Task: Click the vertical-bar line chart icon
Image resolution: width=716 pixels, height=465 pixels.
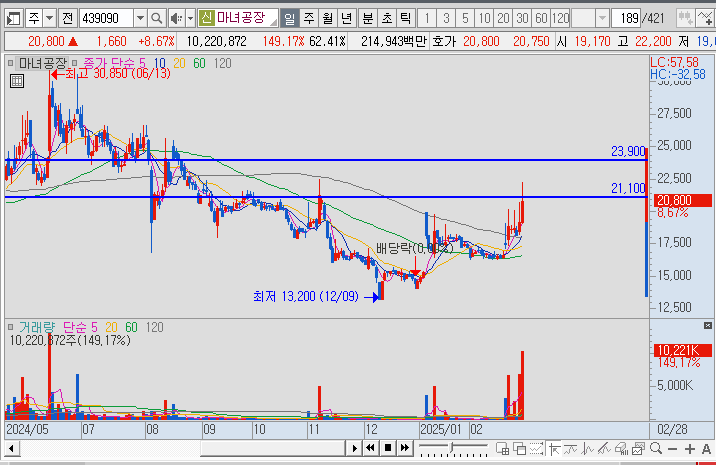Action: click(x=587, y=449)
